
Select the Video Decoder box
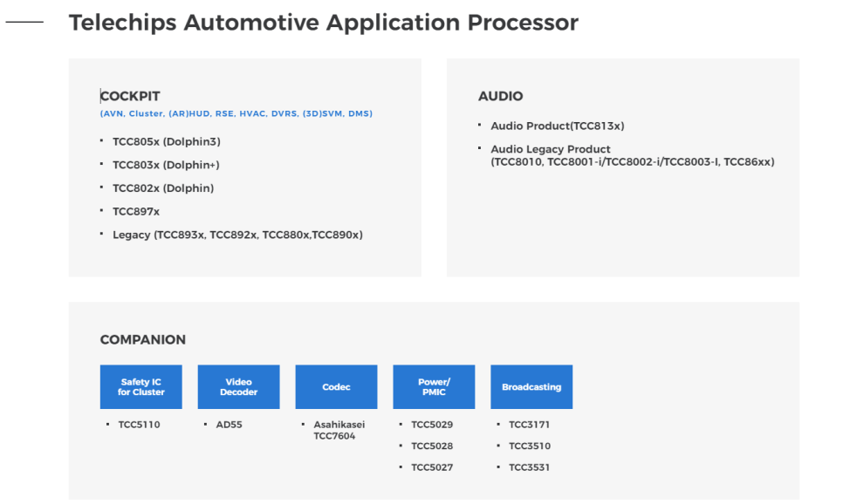click(239, 387)
